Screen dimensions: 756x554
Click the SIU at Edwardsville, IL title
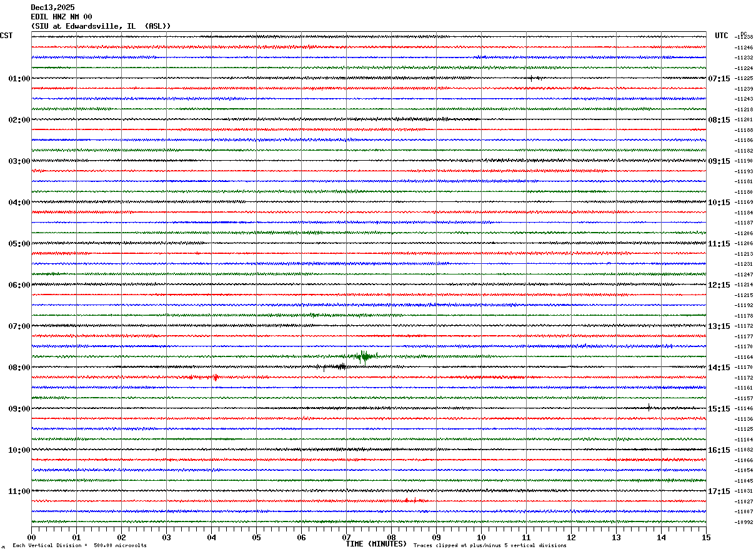click(x=101, y=26)
